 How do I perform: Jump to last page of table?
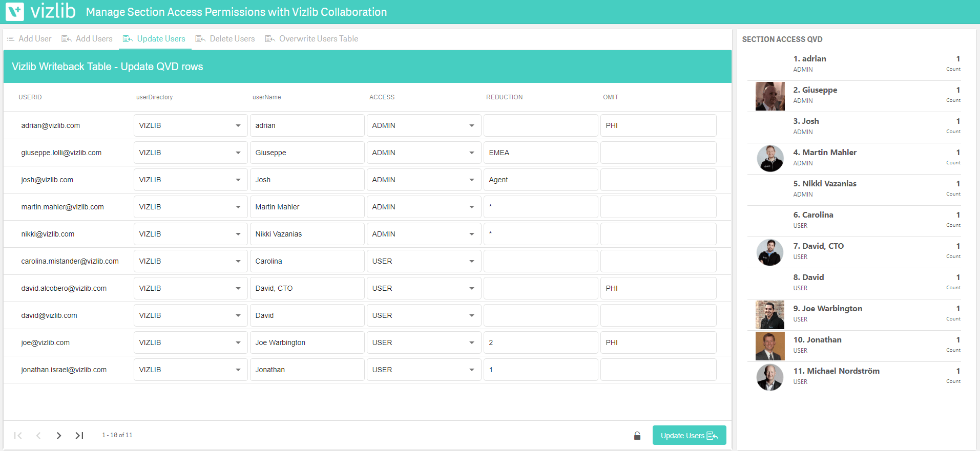79,436
